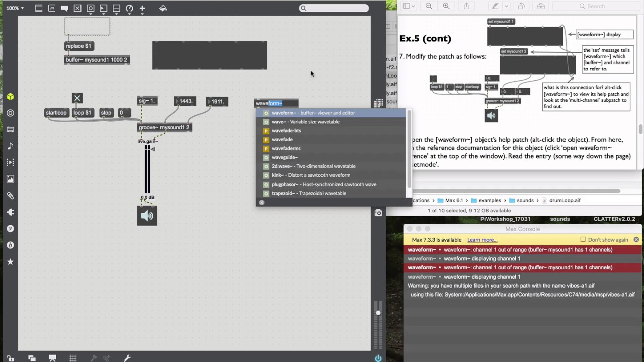Image resolution: width=644 pixels, height=362 pixels.
Task: Zoom in in the Preview window
Action: (446, 6)
